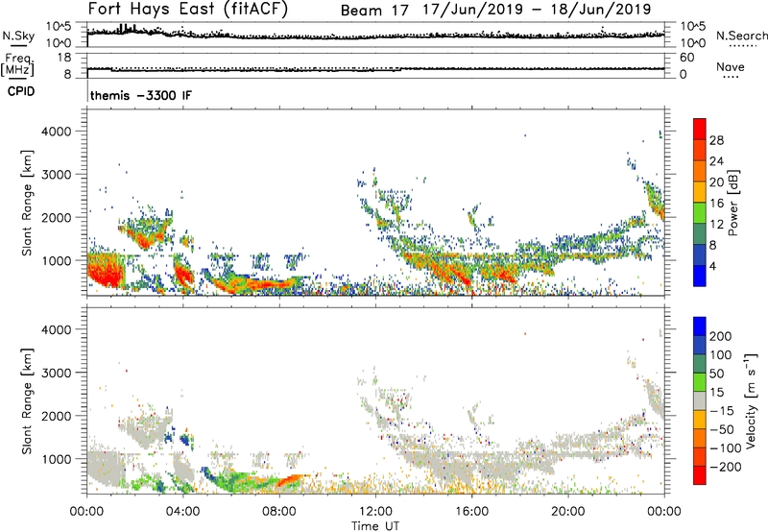
Task: Select the 'Freq. [MHz]' axis label
Action: click(x=17, y=64)
